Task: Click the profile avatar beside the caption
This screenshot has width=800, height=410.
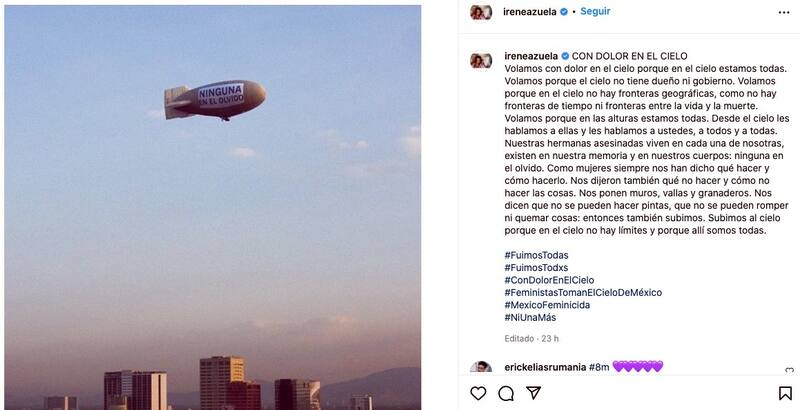Action: pos(481,60)
